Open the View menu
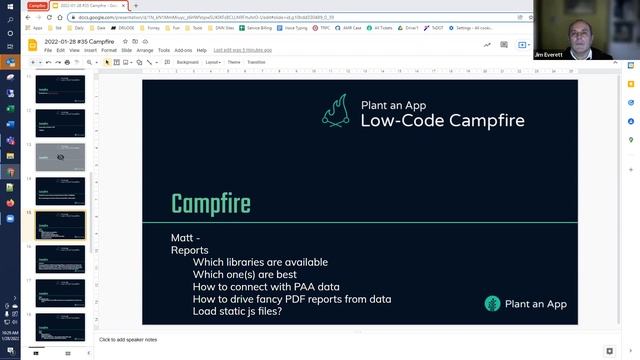The width and height of the screenshot is (640, 360). coord(74,50)
